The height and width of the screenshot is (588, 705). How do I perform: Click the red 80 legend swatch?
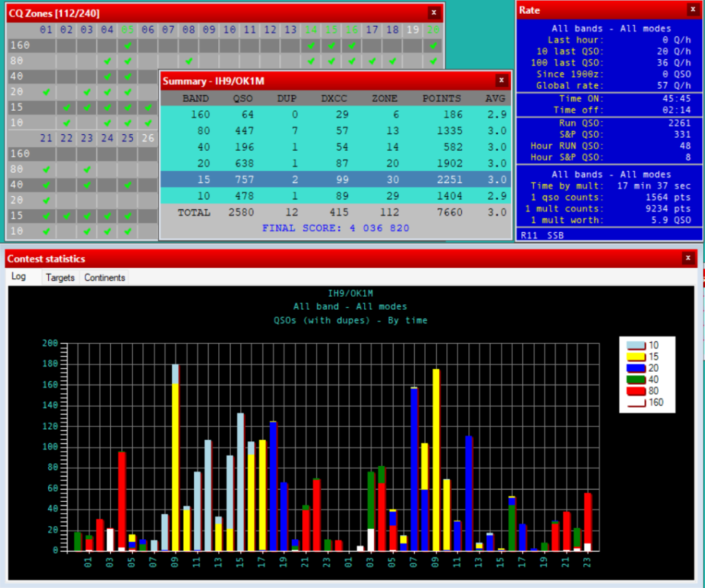(x=635, y=390)
